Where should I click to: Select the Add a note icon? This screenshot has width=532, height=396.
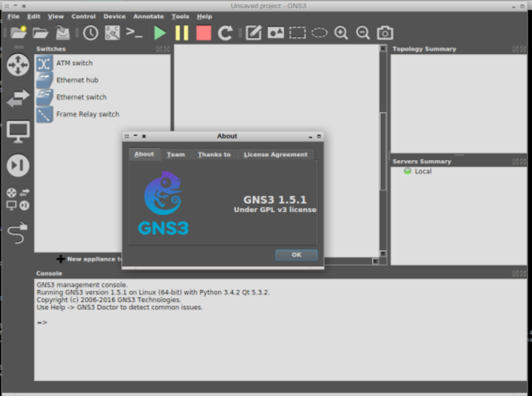[x=253, y=32]
